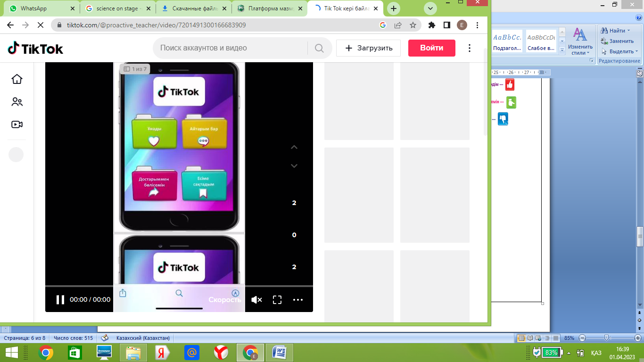Click the Загрузить upload button

[368, 48]
